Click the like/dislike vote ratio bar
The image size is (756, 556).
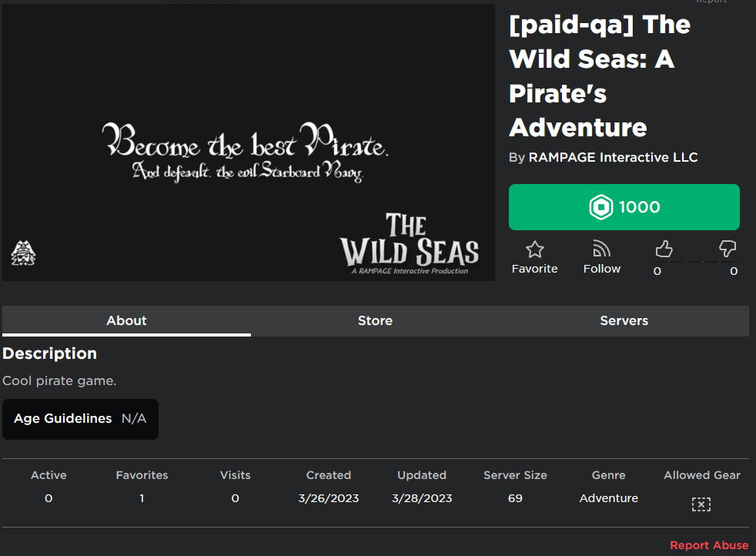tap(696, 262)
